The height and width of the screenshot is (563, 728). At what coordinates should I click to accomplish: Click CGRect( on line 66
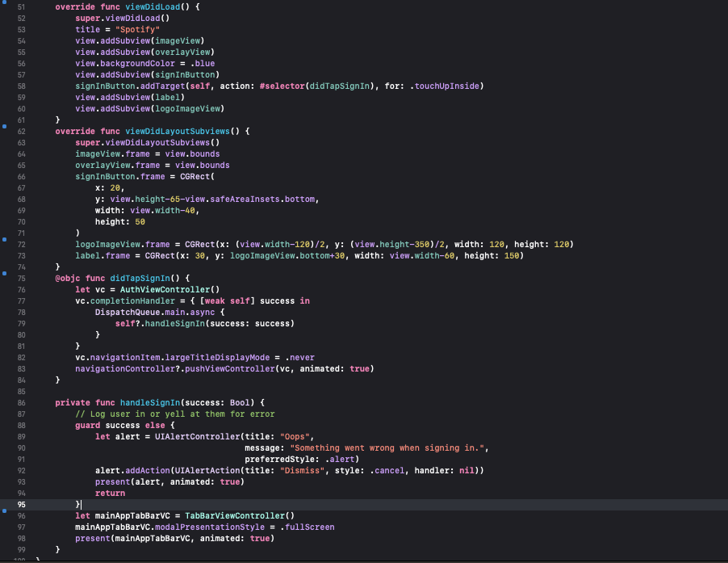[197, 177]
